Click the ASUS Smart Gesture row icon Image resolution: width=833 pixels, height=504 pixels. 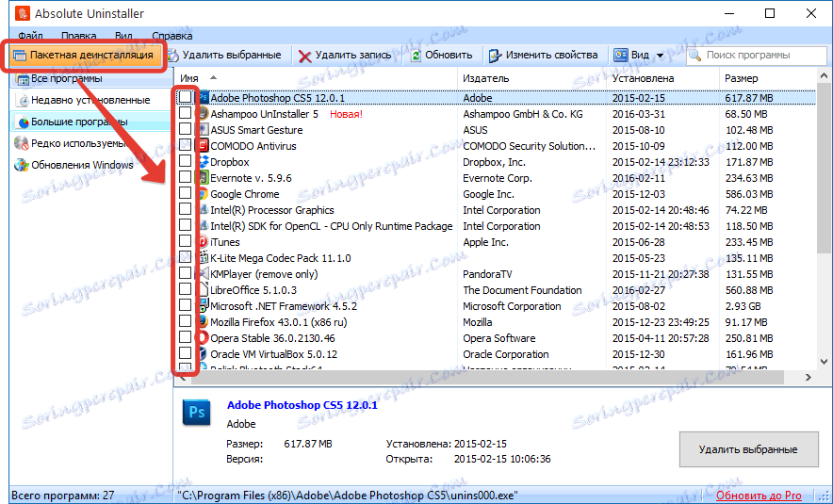(x=203, y=130)
